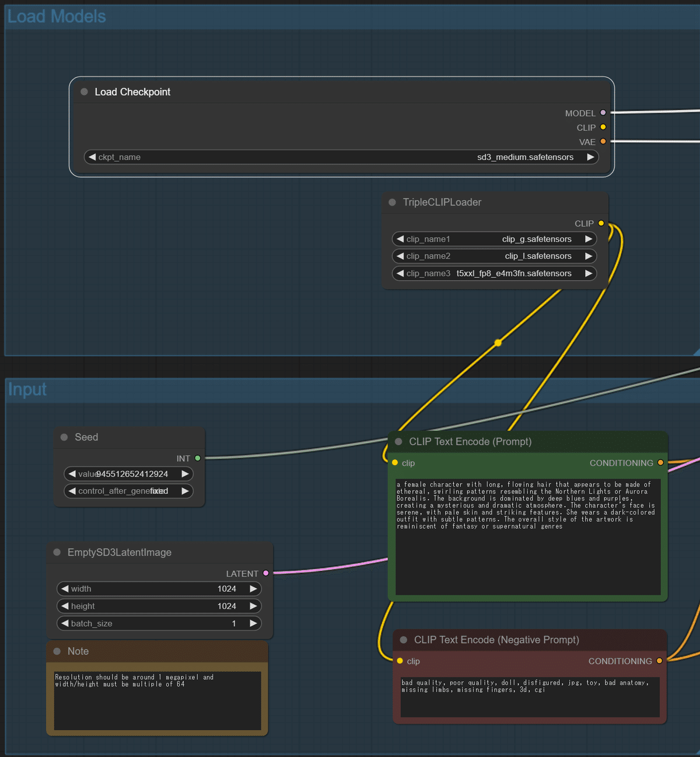The width and height of the screenshot is (700, 757).
Task: Decrease batch_size using the left arrow
Action: click(65, 623)
